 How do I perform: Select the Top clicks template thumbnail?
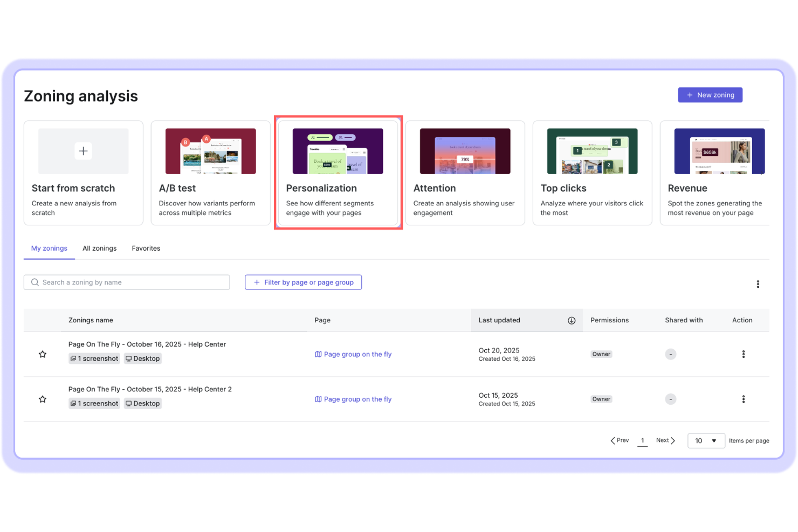[x=592, y=151]
